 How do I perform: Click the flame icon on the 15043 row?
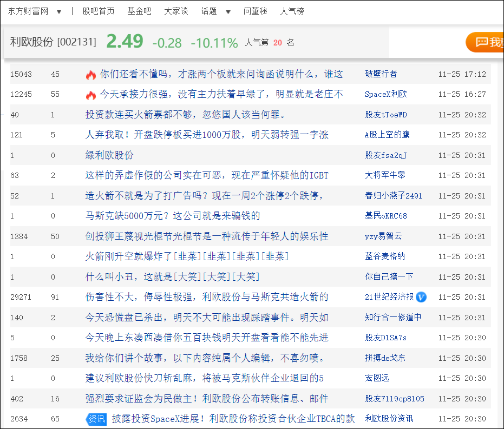click(91, 75)
